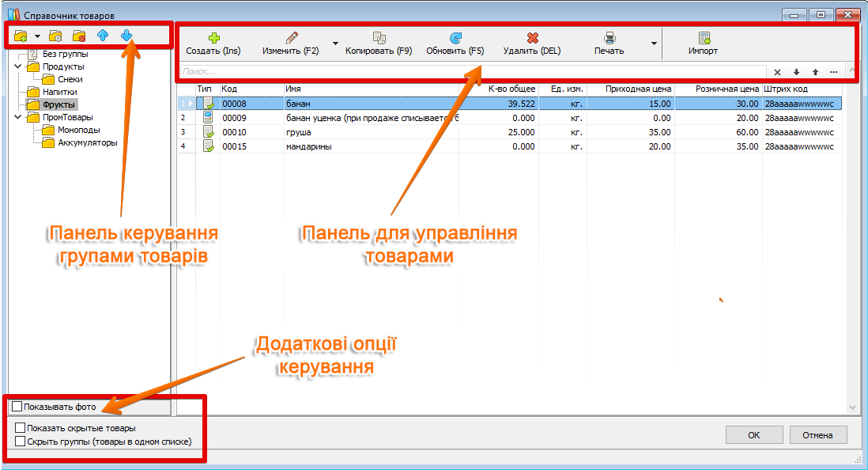
Task: Sort by the Имя column header
Action: (372, 89)
